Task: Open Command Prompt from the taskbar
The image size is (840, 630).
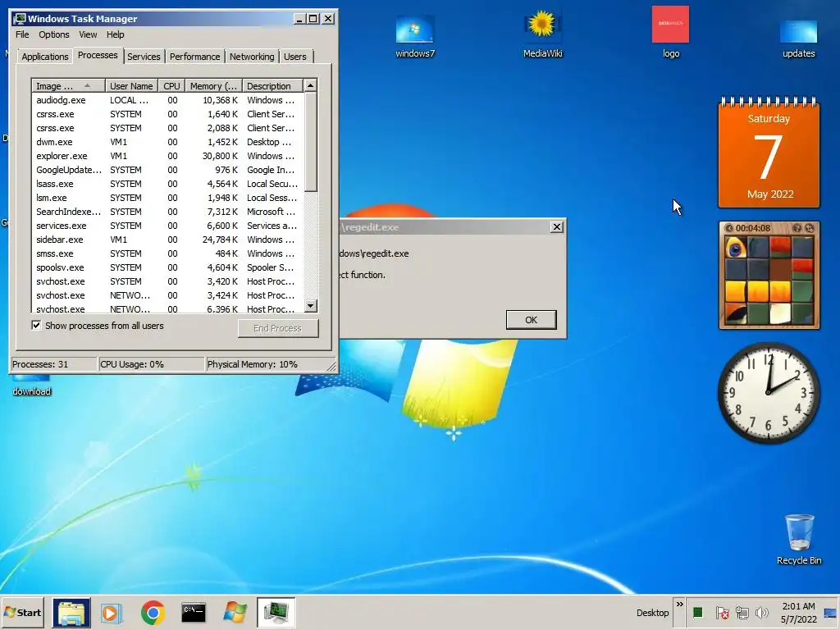Action: pos(194,613)
